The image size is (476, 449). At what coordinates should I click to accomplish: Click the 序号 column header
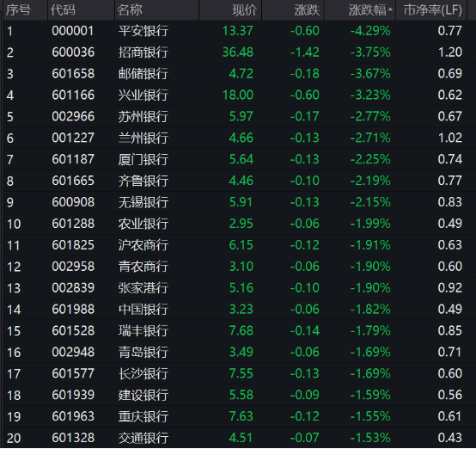pyautogui.click(x=19, y=10)
